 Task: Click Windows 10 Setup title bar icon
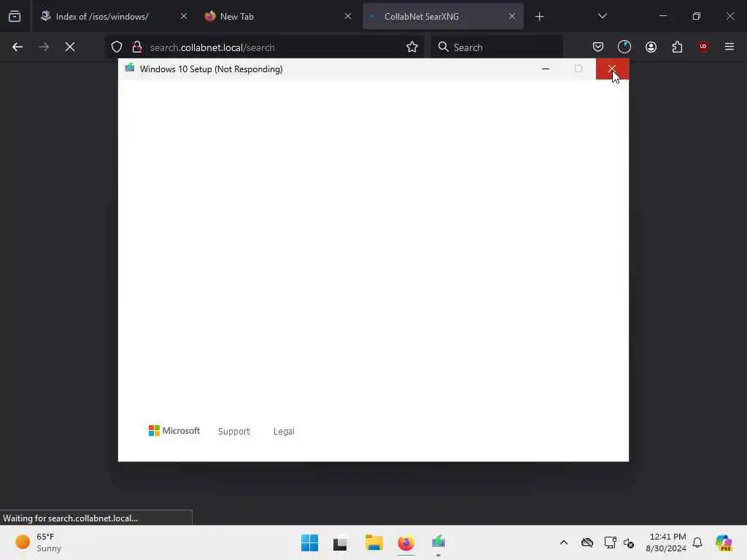pos(130,68)
